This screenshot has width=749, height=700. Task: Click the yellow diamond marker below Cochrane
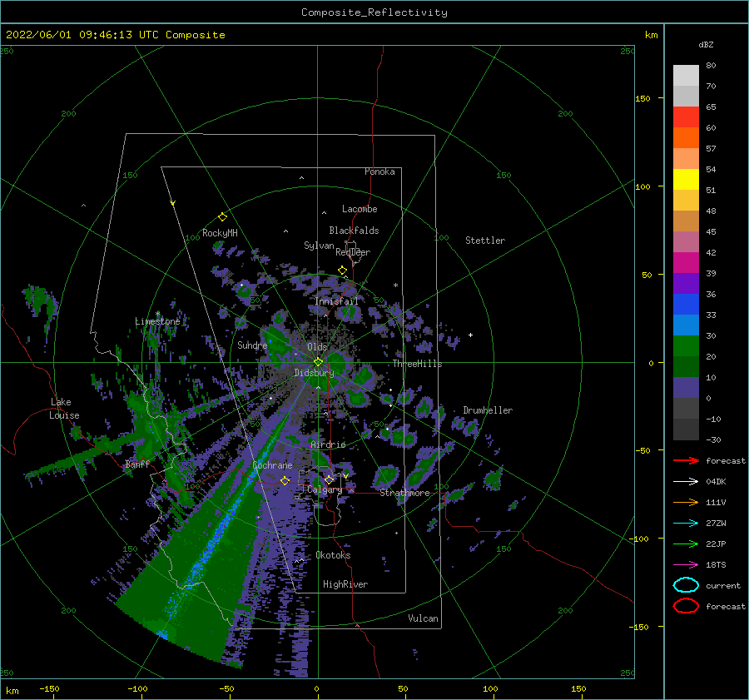click(285, 481)
